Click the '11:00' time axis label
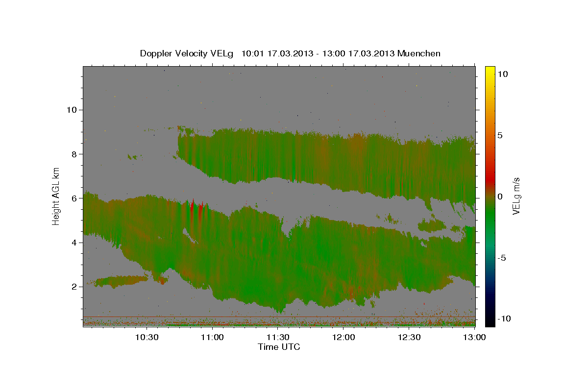The height and width of the screenshot is (392, 588). (x=212, y=337)
